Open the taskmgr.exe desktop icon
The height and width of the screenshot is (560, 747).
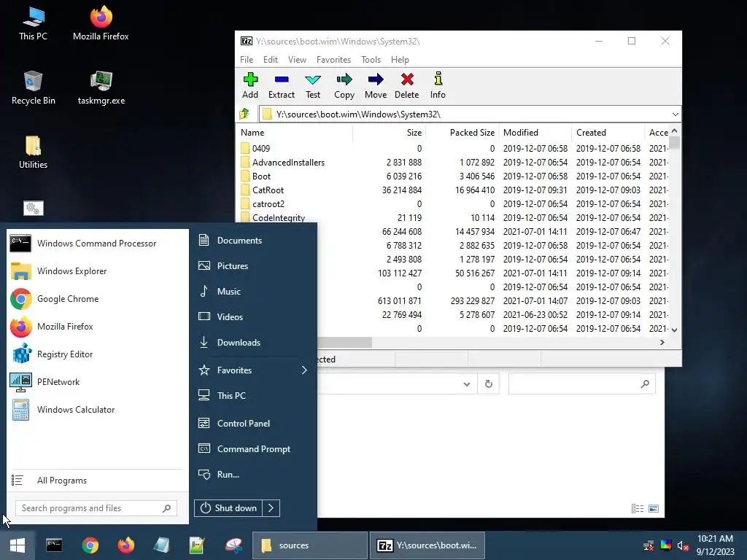click(x=101, y=87)
